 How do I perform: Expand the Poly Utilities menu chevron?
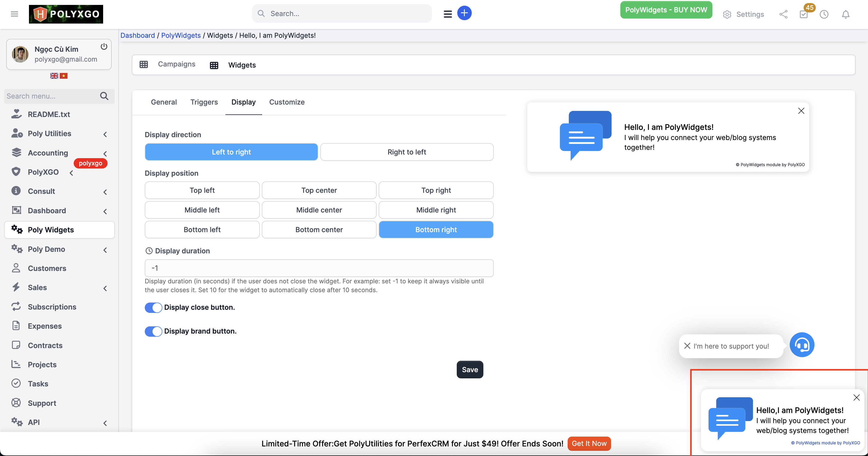click(x=105, y=134)
